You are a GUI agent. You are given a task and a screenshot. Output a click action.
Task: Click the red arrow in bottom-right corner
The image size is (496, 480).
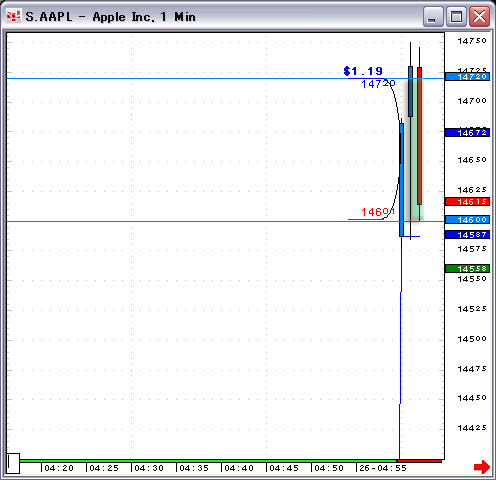tap(482, 466)
